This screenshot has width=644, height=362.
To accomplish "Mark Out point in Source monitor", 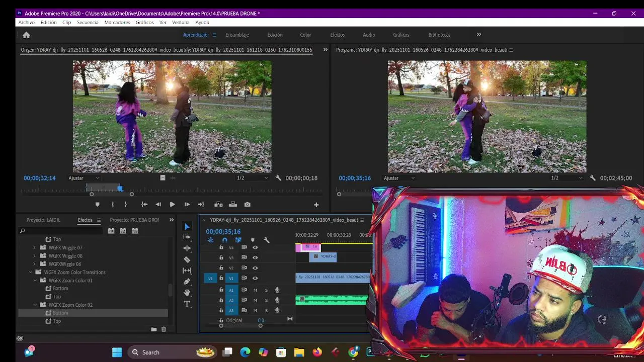I will [126, 205].
